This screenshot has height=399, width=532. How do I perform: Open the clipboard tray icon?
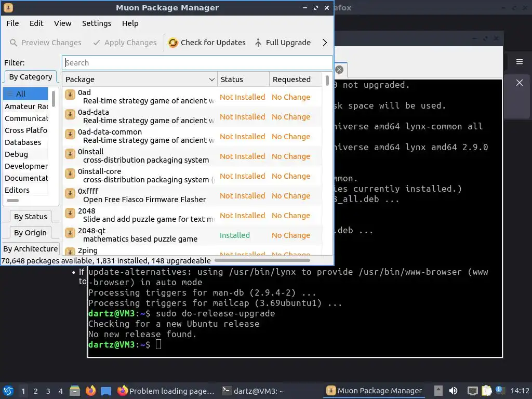tap(486, 391)
